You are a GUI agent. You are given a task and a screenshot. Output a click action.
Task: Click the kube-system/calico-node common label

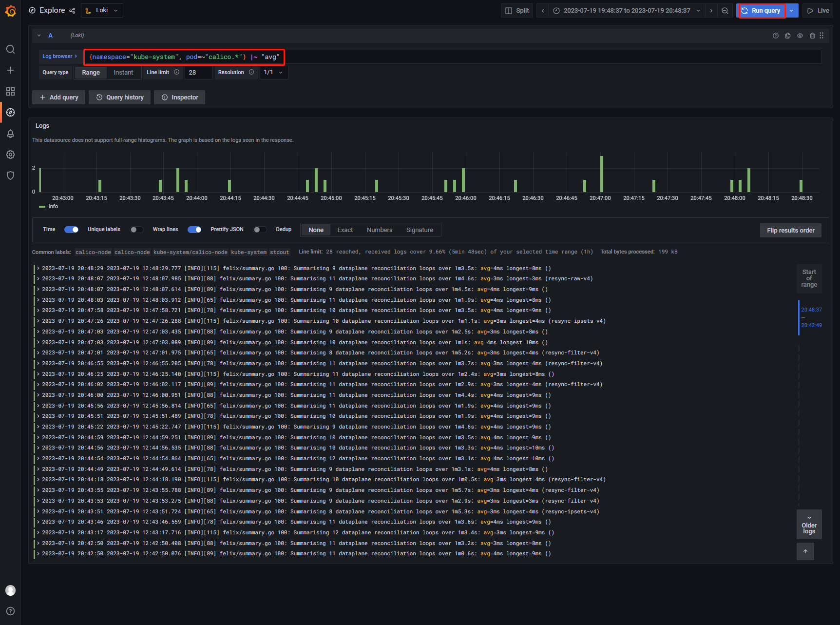(191, 253)
